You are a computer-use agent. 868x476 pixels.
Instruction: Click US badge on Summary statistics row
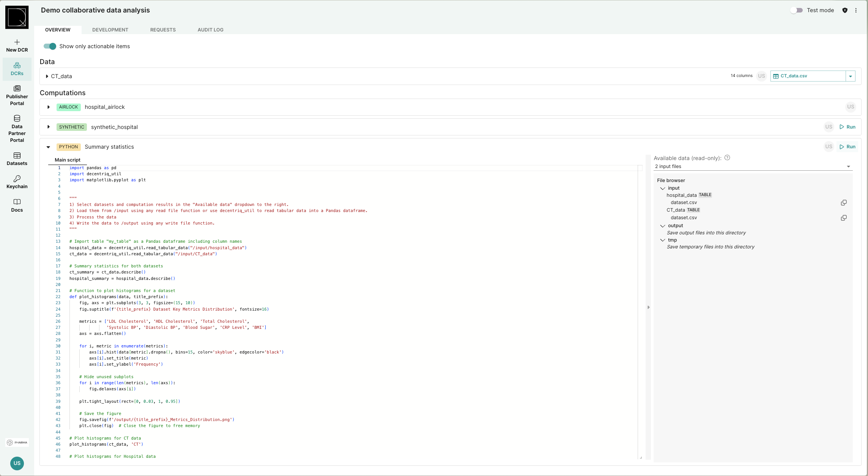[829, 146]
